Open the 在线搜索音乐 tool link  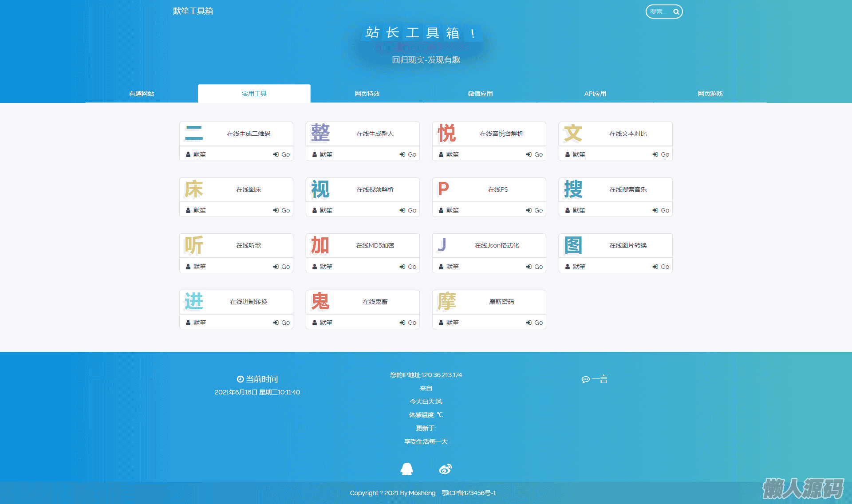point(628,189)
